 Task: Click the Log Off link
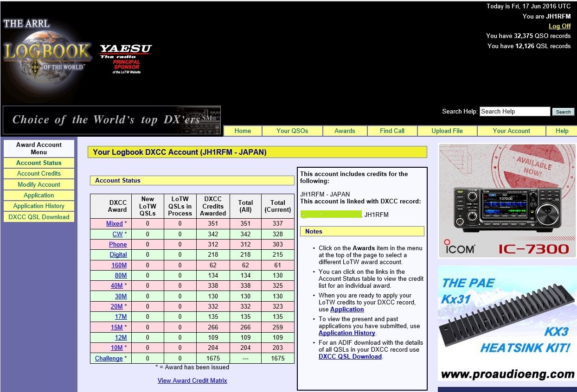[x=559, y=26]
